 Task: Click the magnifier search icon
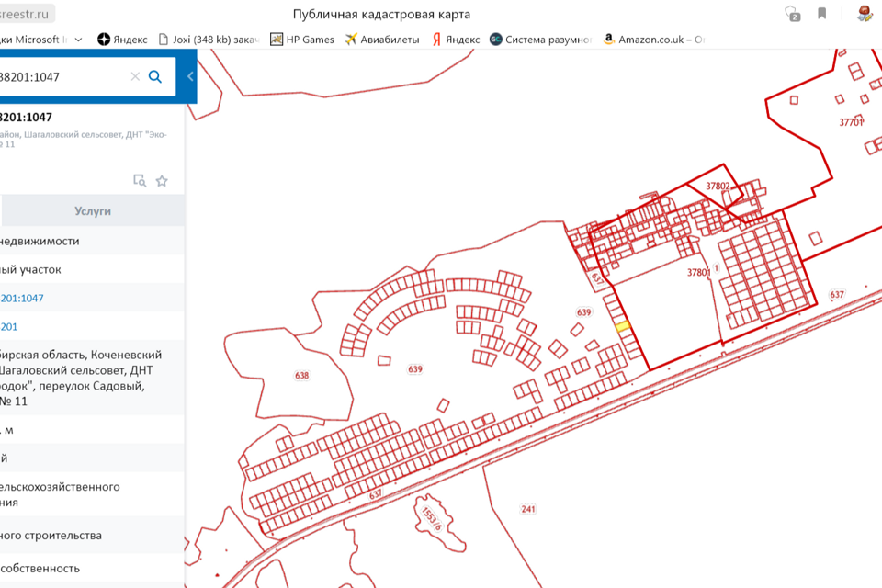click(x=155, y=76)
